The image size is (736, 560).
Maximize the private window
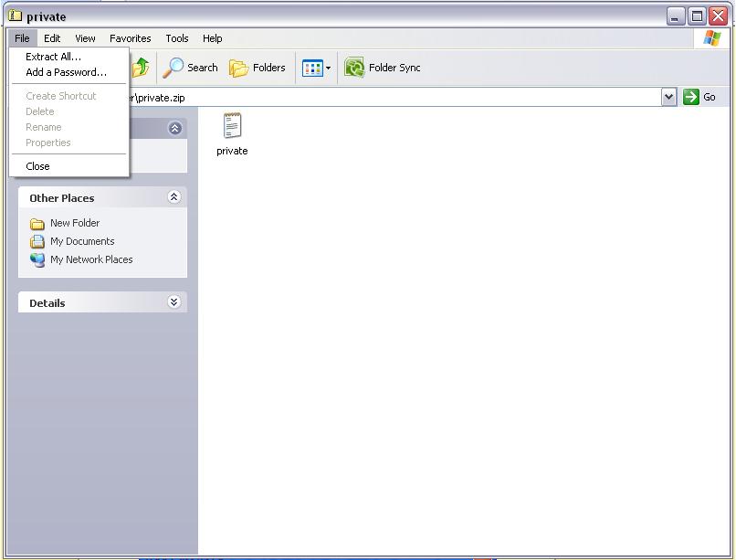tap(697, 16)
